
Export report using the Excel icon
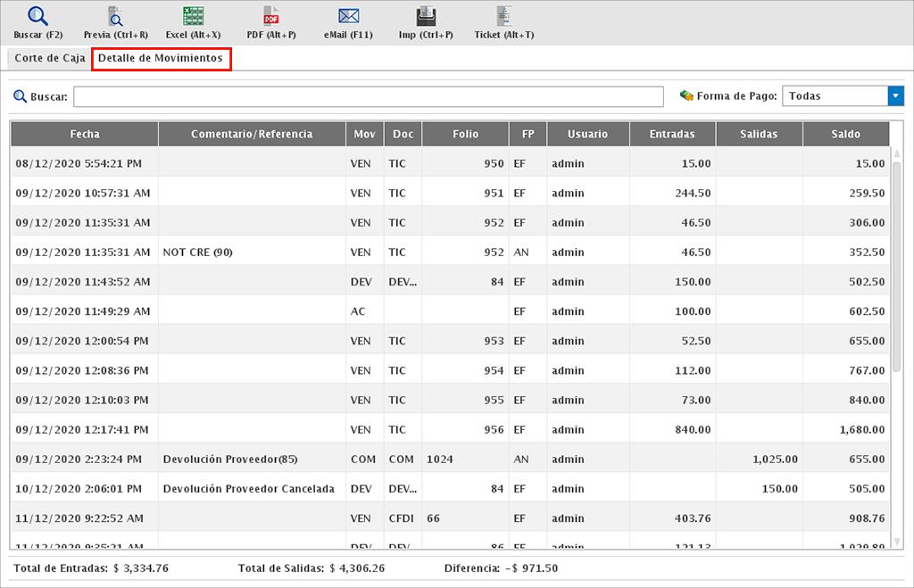(193, 16)
